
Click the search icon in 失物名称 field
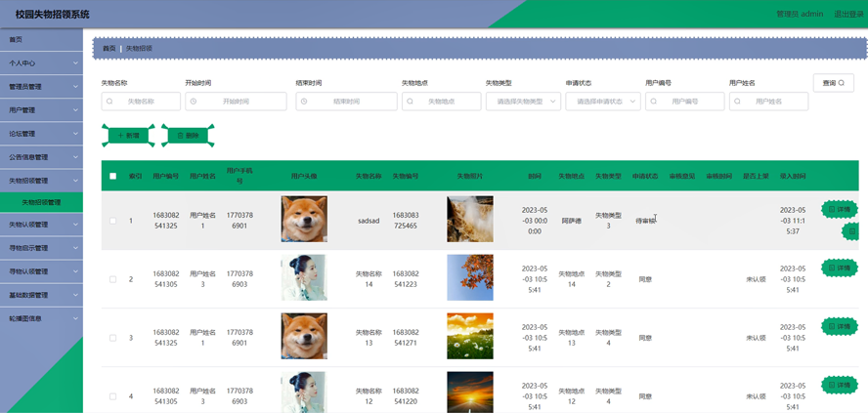(109, 102)
